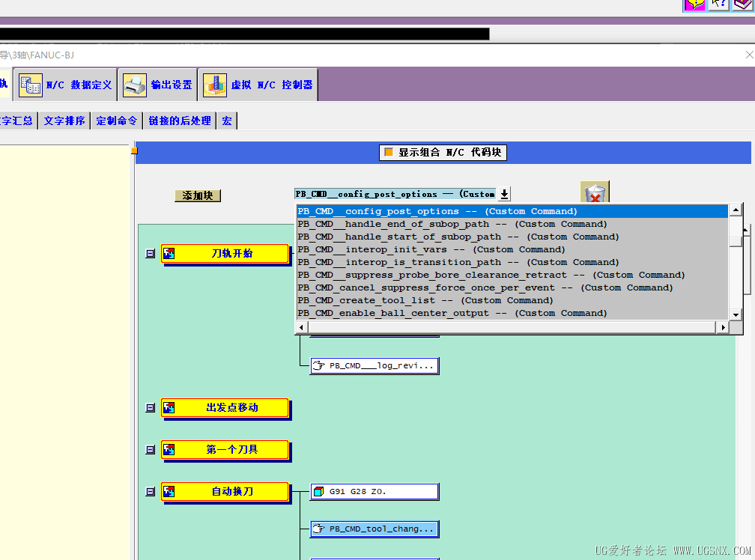
Task: Click the printer output settings icon
Action: (134, 85)
